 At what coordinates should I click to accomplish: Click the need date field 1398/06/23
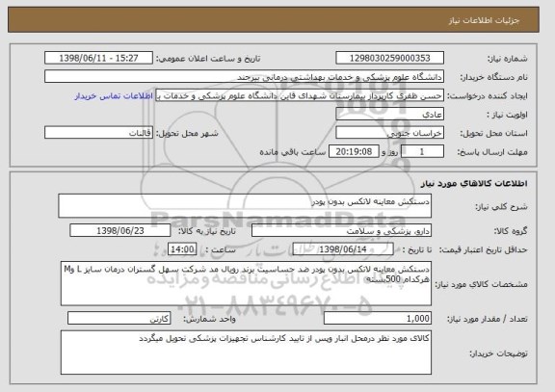tap(120, 230)
